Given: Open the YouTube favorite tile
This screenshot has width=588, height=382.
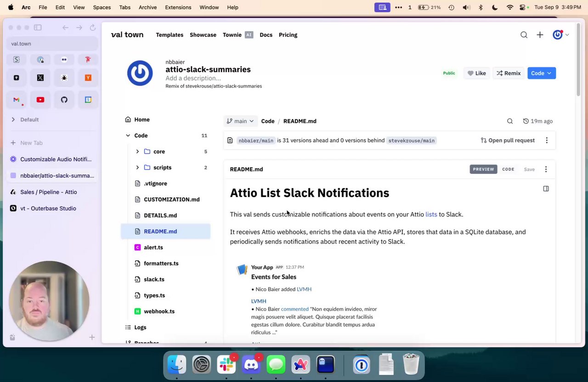Looking at the screenshot, I should 40,100.
